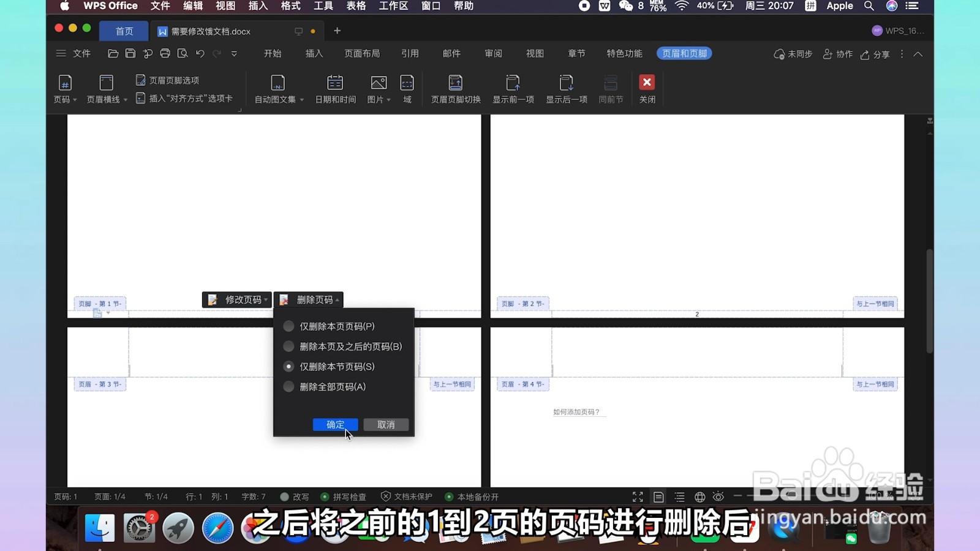980x551 pixels.
Task: Open the 图片 dropdown arrow
Action: 388,100
